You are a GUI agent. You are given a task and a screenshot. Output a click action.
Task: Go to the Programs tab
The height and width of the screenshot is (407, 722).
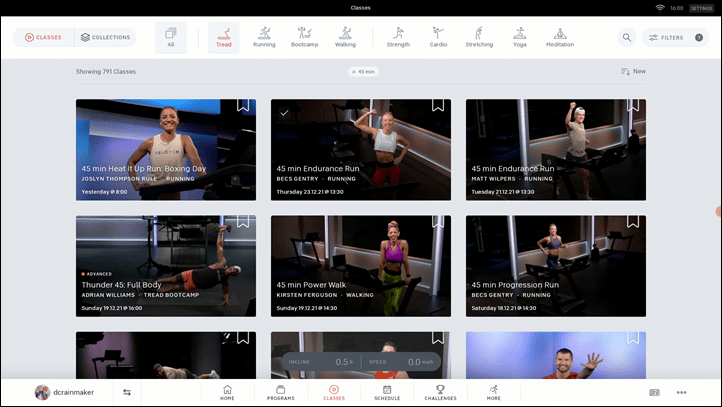point(280,393)
